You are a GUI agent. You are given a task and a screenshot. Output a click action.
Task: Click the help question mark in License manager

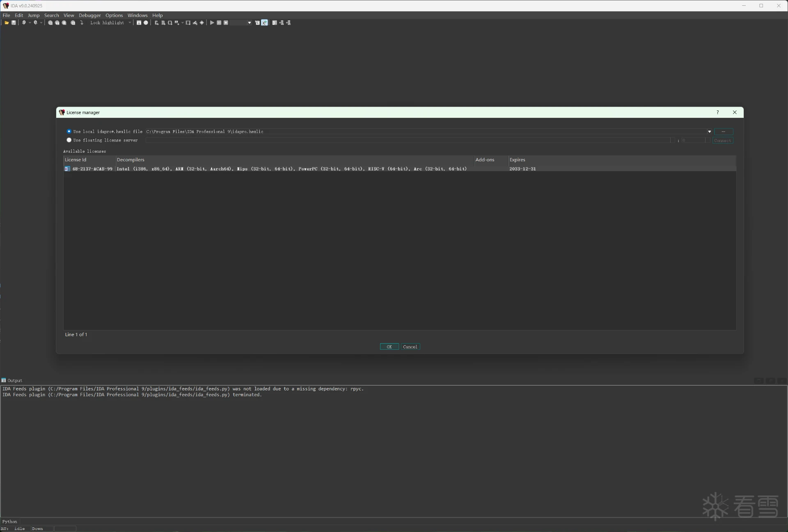(717, 112)
